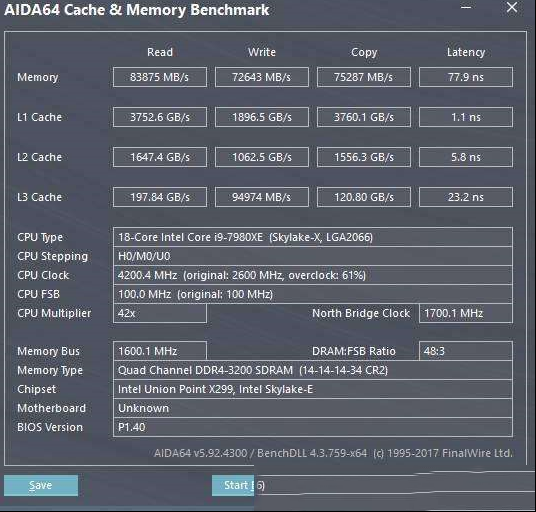536x512 pixels.
Task: Select the L3 Cache Copy 120.80 GB/s box
Action: tap(364, 197)
